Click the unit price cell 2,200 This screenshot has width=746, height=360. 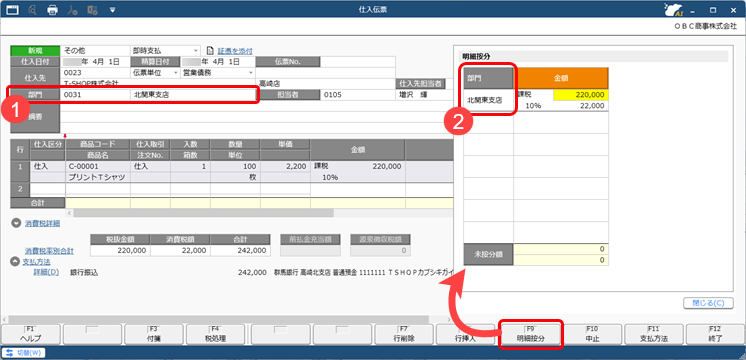(285, 166)
